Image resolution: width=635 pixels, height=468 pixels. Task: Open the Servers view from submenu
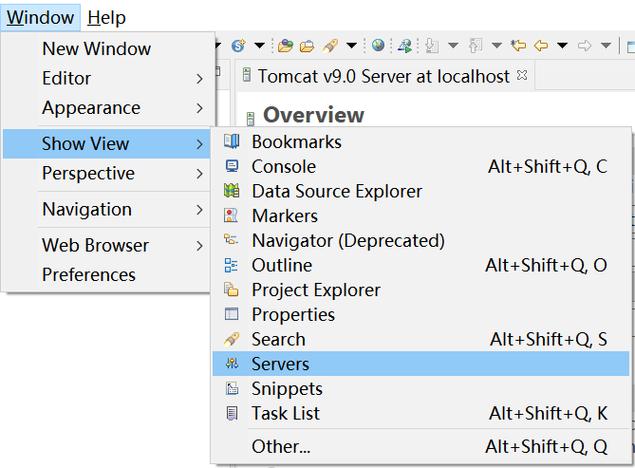coord(280,364)
